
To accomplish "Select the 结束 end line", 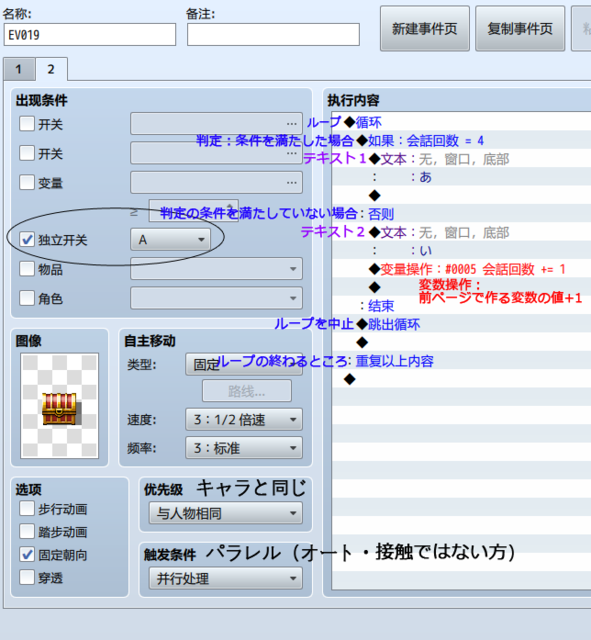I will click(x=461, y=306).
